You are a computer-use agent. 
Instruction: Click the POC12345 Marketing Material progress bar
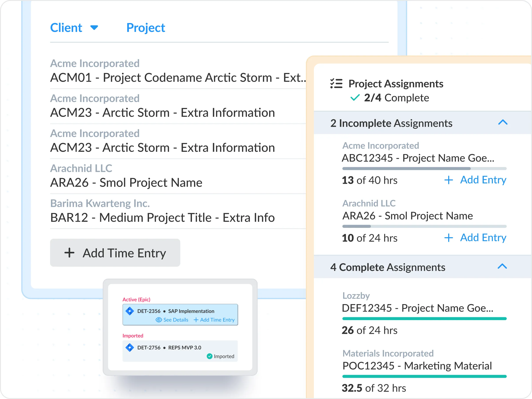(x=424, y=376)
